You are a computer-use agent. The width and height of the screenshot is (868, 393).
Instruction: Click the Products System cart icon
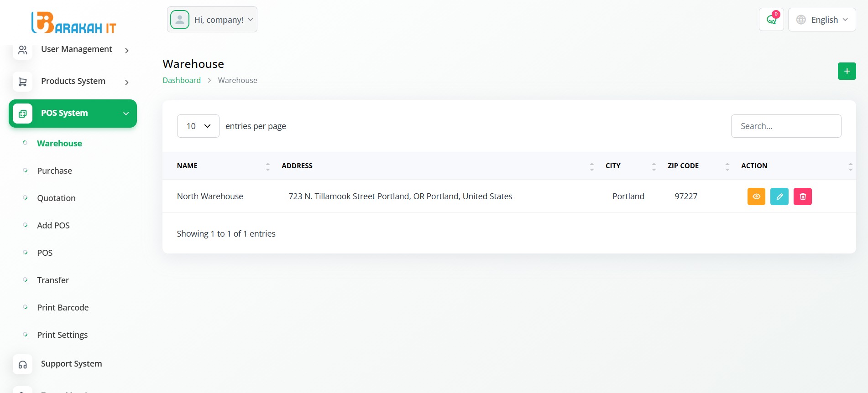pos(22,82)
